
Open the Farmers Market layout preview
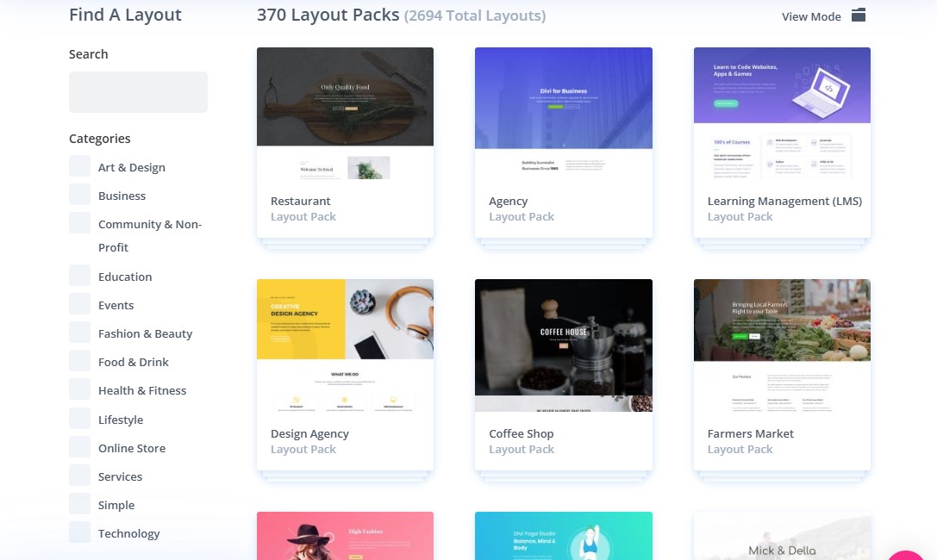(782, 345)
